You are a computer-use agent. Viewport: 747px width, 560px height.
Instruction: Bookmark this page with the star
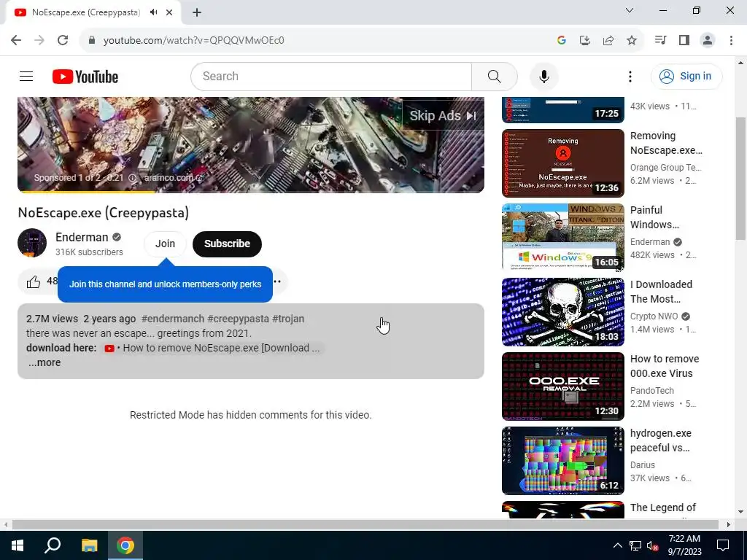click(632, 41)
